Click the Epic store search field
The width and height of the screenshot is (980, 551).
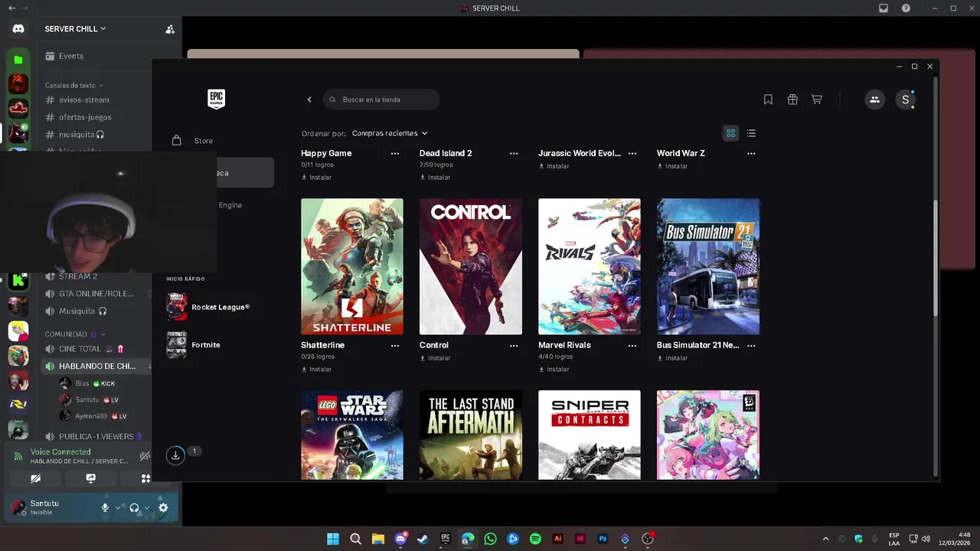381,99
